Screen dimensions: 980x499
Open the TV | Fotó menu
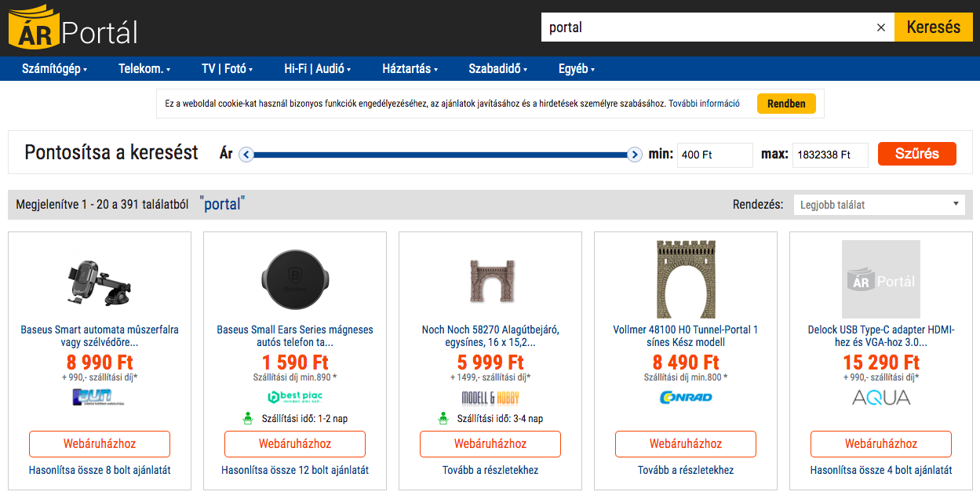pyautogui.click(x=228, y=69)
